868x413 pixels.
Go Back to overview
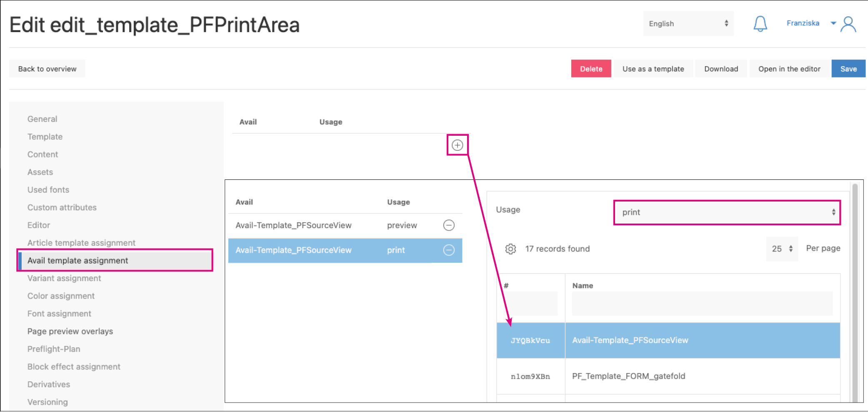[x=47, y=69]
